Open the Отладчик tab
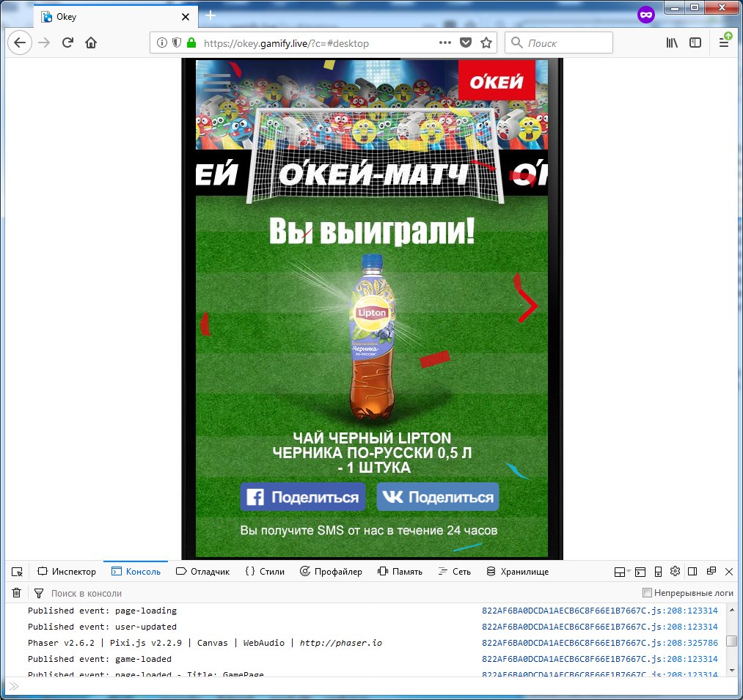Screen dimensions: 743x700 tap(203, 572)
